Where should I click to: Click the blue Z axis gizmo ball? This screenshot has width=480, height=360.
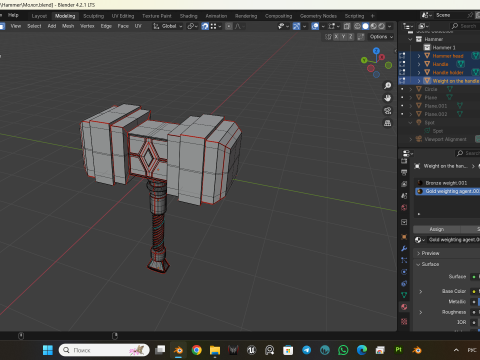pyautogui.click(x=376, y=51)
